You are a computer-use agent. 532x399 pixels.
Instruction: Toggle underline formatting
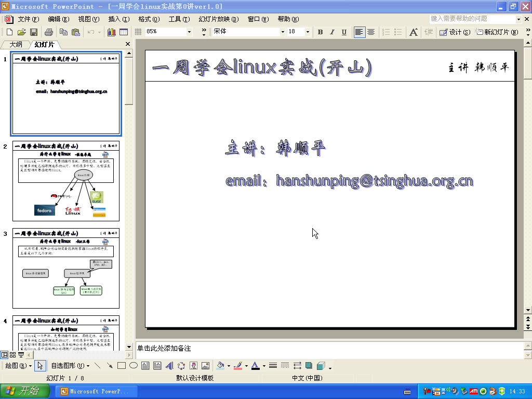pos(344,32)
